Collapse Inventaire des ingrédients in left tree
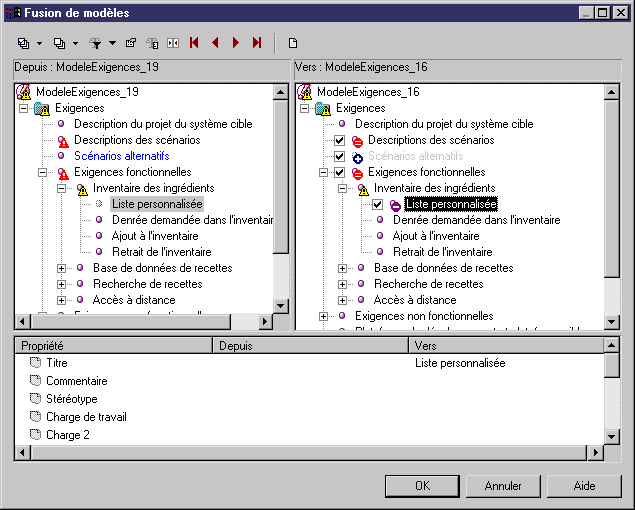Viewport: 635px width, 510px height. pyautogui.click(x=61, y=188)
